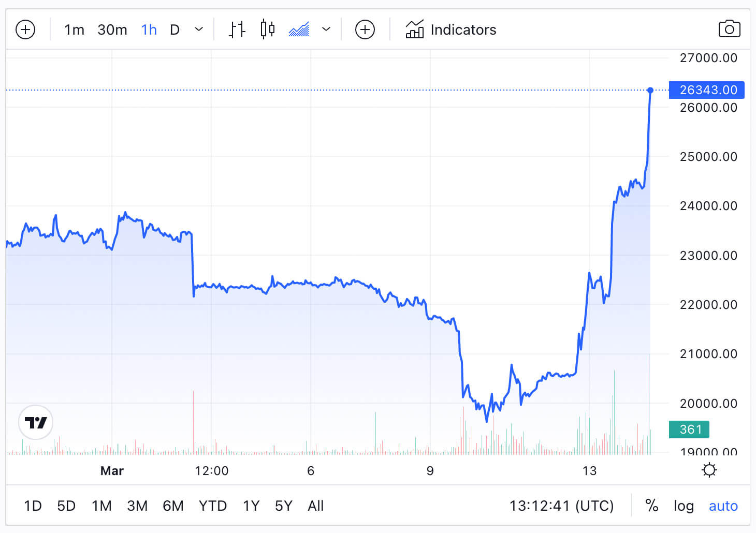
Task: Open chart settings gear icon
Action: pyautogui.click(x=709, y=470)
